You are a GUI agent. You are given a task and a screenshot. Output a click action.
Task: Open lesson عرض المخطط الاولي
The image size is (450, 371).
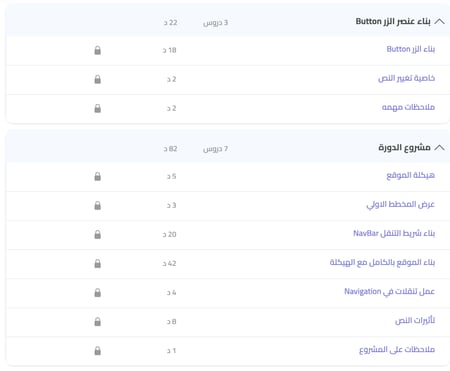click(401, 204)
